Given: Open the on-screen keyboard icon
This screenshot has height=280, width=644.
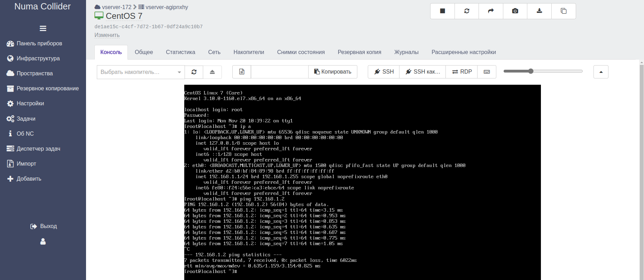Looking at the screenshot, I should tap(487, 72).
